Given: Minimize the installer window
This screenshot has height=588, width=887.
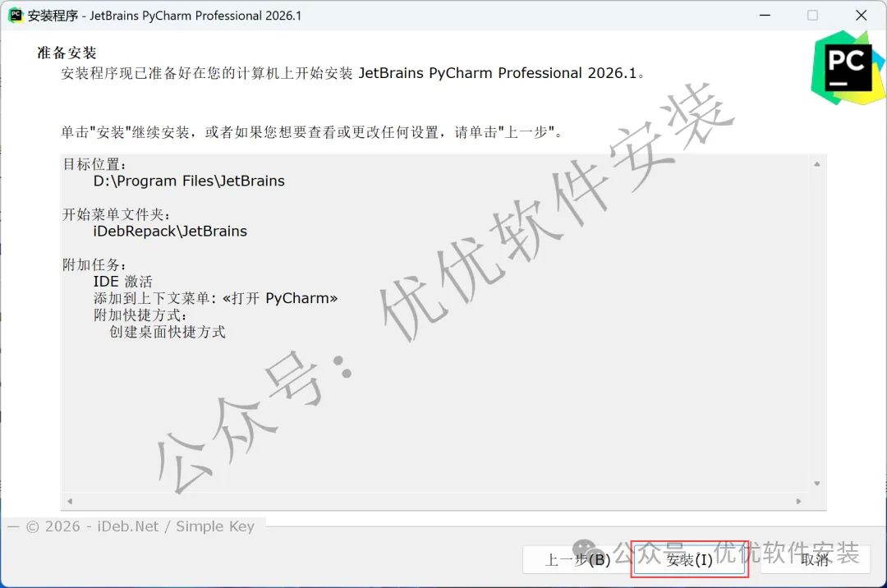Looking at the screenshot, I should (765, 16).
